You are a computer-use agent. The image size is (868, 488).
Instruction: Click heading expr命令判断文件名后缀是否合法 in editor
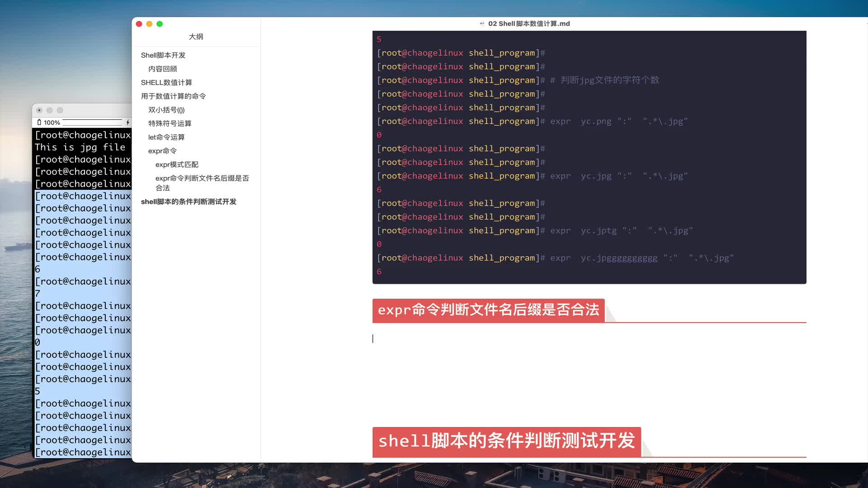pos(488,310)
